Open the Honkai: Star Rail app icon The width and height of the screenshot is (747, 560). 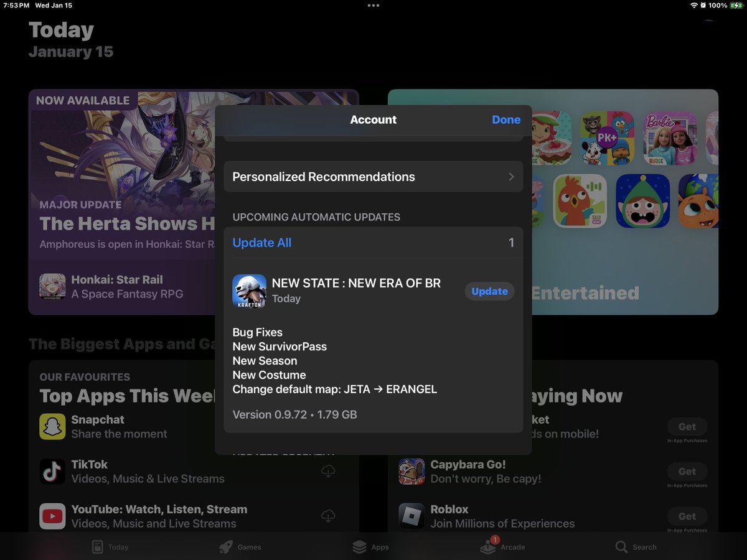pyautogui.click(x=52, y=287)
